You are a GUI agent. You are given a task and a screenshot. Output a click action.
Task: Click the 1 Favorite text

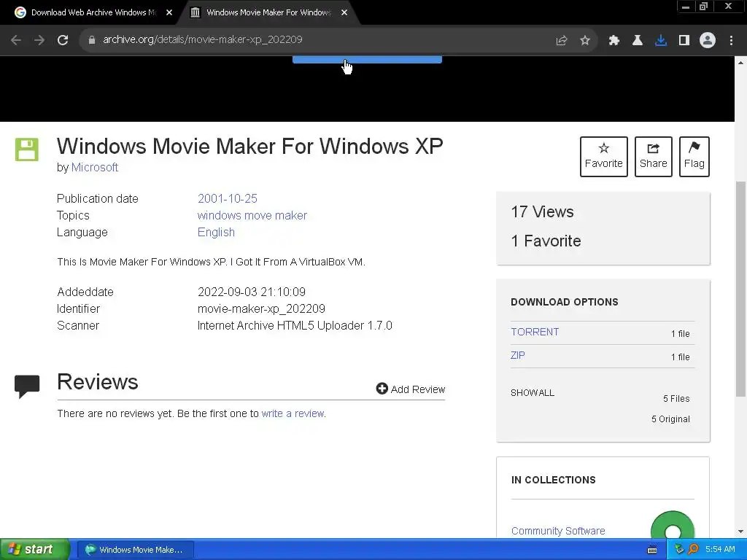click(546, 241)
